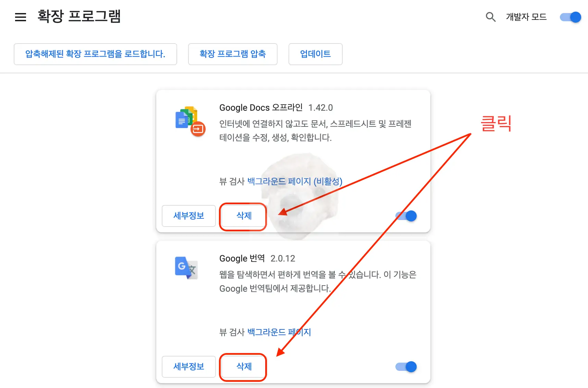Open 세부정보 for Google Docs 오프라인

pos(188,216)
